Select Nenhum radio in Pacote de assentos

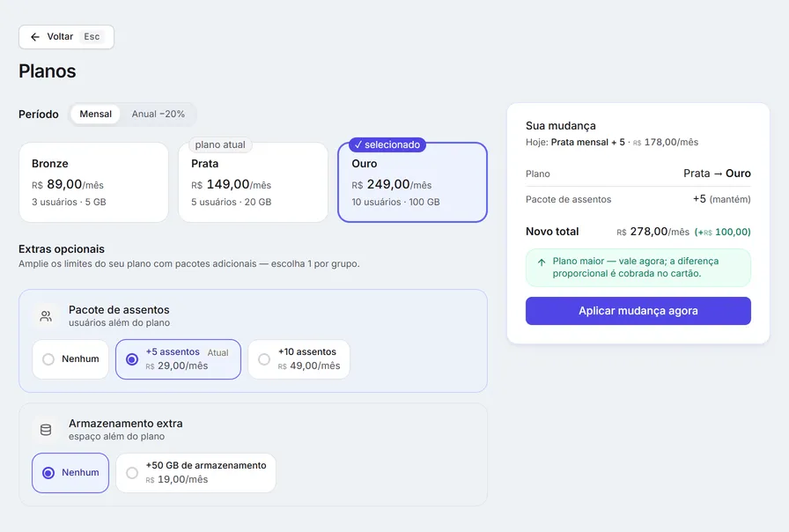click(70, 359)
